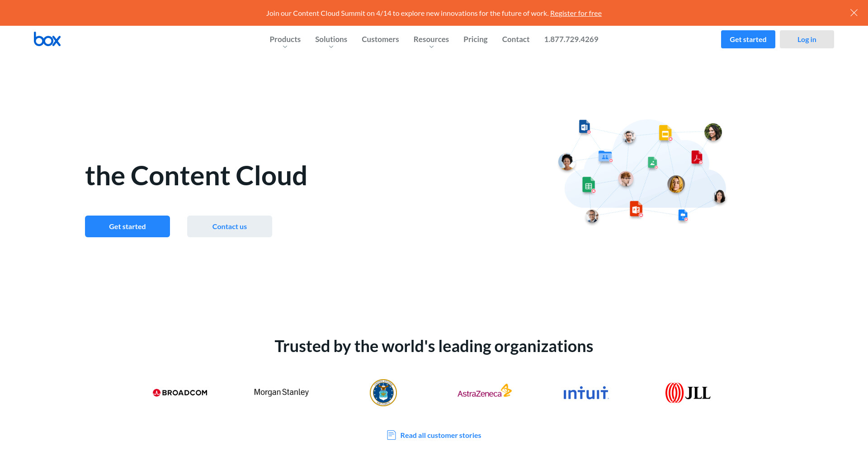Click the US Air Force seal logo
The width and height of the screenshot is (868, 451).
(x=383, y=393)
